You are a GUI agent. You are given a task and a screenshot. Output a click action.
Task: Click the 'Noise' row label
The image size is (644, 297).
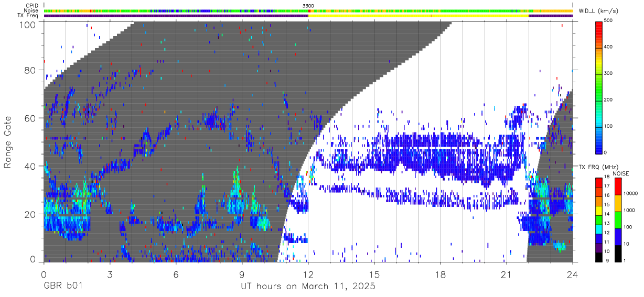tap(32, 10)
